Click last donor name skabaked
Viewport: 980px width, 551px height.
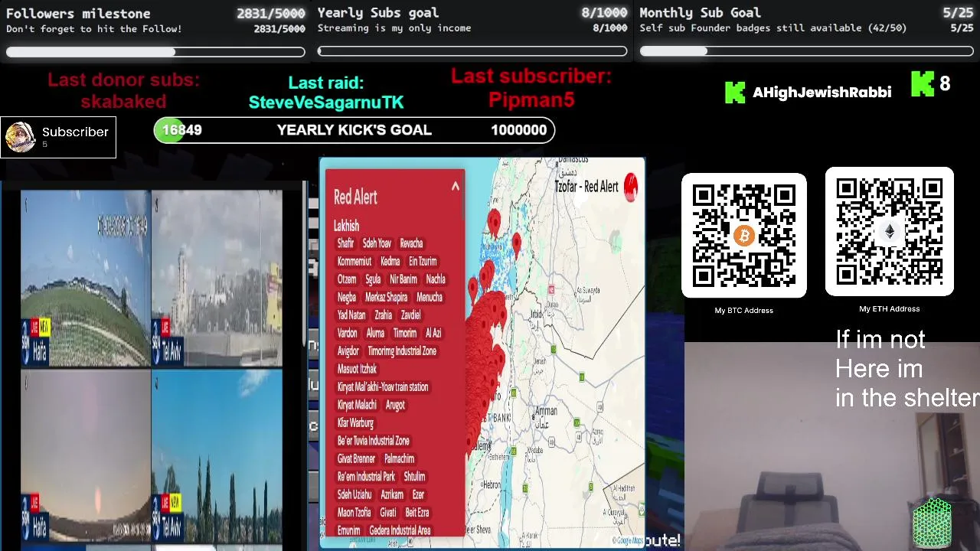coord(123,101)
